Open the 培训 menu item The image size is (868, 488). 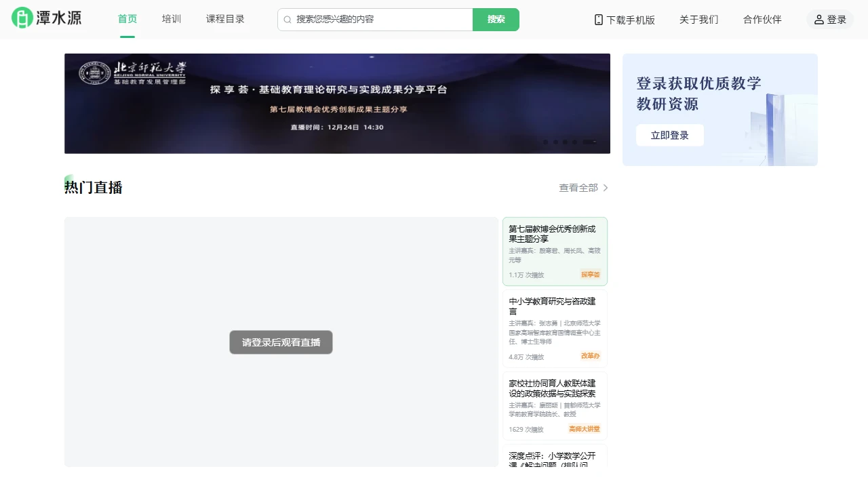coord(171,19)
